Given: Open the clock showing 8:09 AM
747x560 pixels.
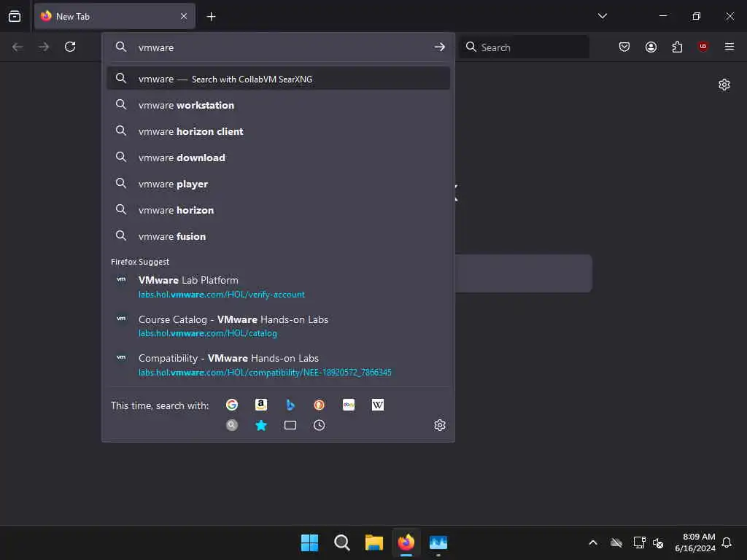Looking at the screenshot, I should click(695, 542).
